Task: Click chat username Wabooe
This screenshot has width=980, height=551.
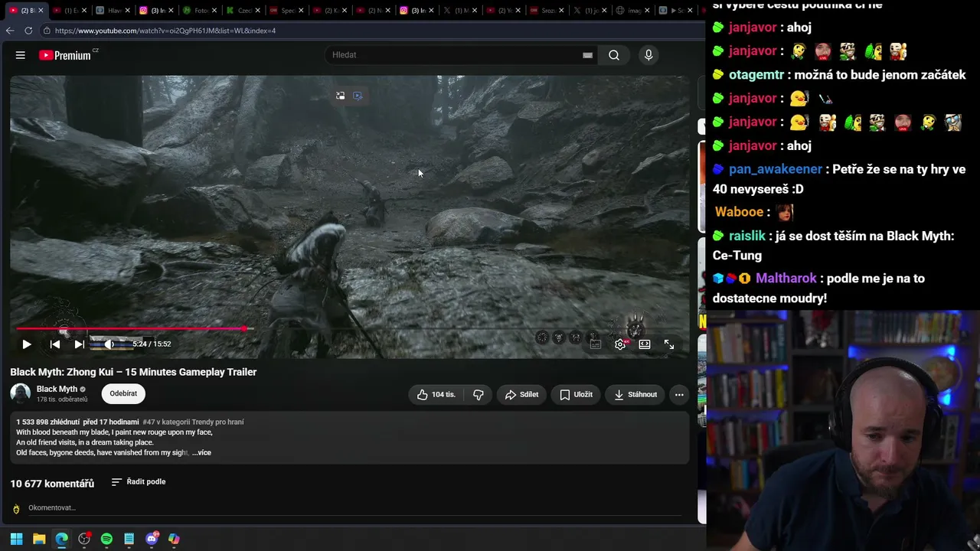Action: [739, 212]
